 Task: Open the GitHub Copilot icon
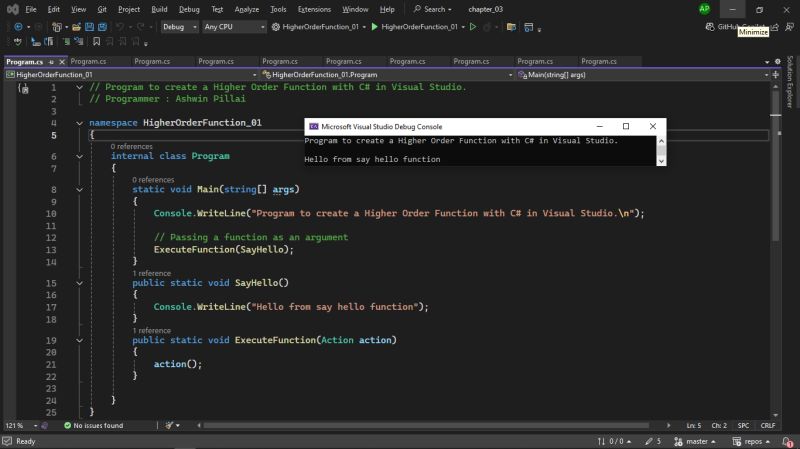(710, 27)
